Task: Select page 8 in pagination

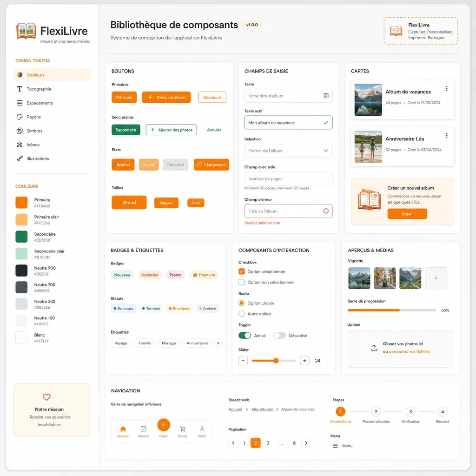Action: [294, 443]
